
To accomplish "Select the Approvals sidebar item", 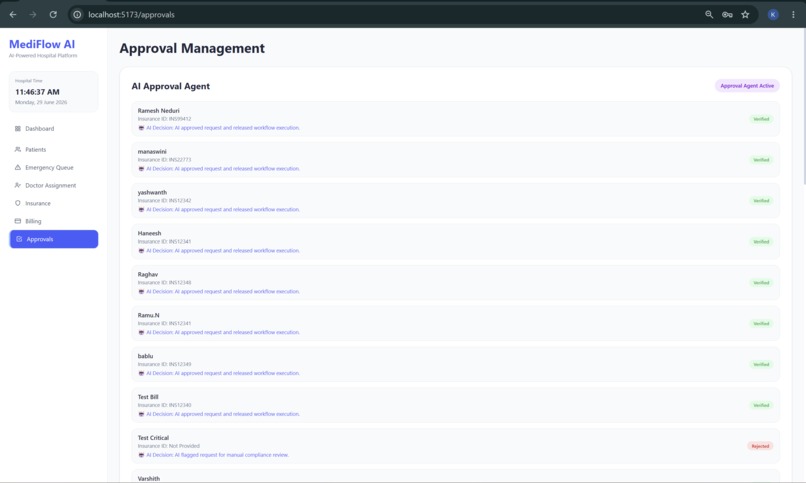I will coord(53,239).
